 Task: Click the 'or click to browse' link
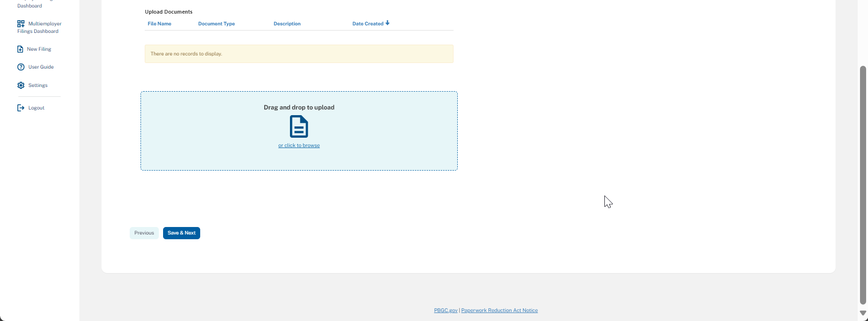[x=299, y=146]
